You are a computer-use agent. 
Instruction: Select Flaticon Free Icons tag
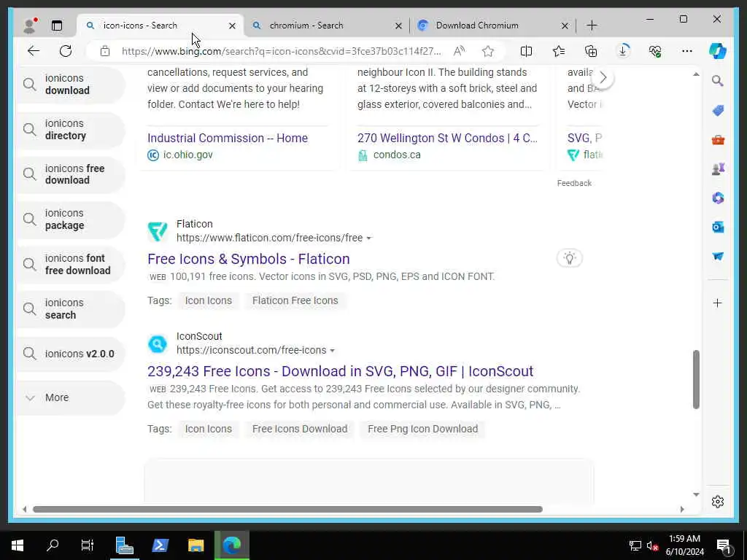295,300
